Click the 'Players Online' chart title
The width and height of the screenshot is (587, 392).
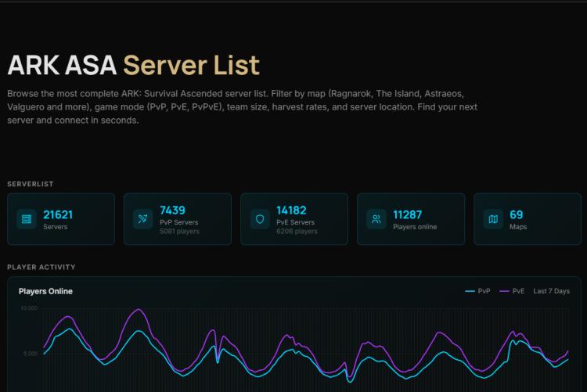pos(45,291)
